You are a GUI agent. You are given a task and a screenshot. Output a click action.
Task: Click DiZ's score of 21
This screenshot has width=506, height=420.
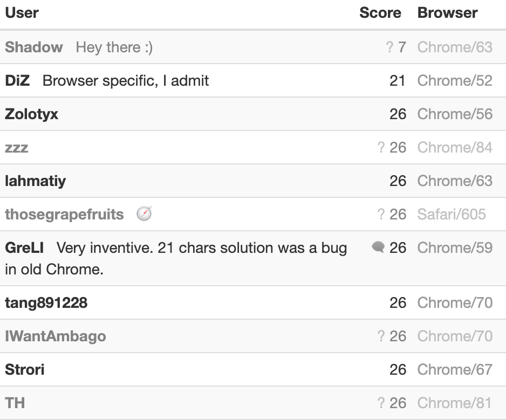(397, 81)
